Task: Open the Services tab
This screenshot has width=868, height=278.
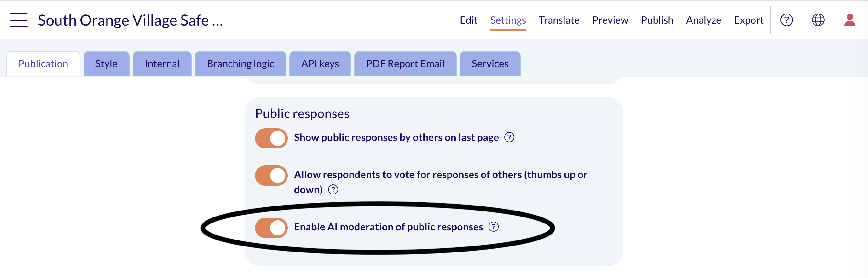Action: (490, 64)
